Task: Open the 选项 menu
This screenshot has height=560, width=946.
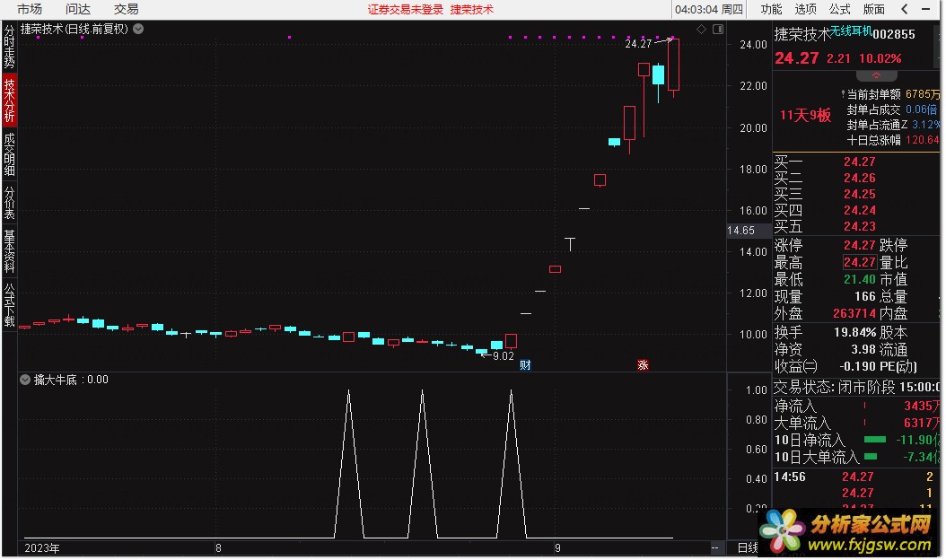Action: tap(805, 9)
